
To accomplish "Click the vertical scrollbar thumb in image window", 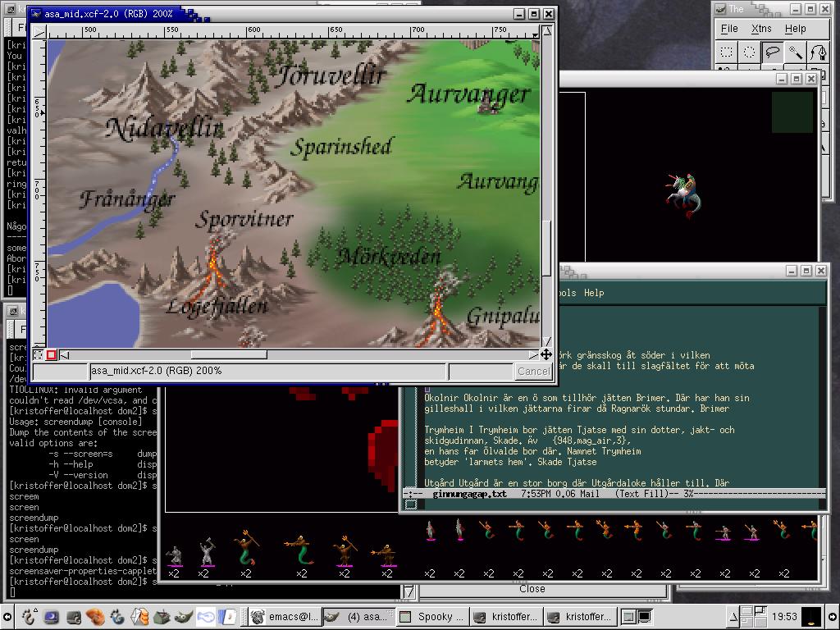I will coord(547,248).
